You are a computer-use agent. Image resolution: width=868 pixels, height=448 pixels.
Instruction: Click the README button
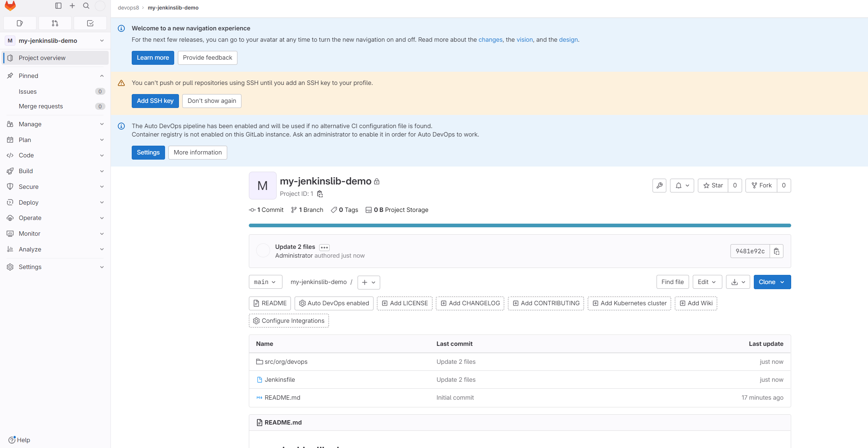270,303
